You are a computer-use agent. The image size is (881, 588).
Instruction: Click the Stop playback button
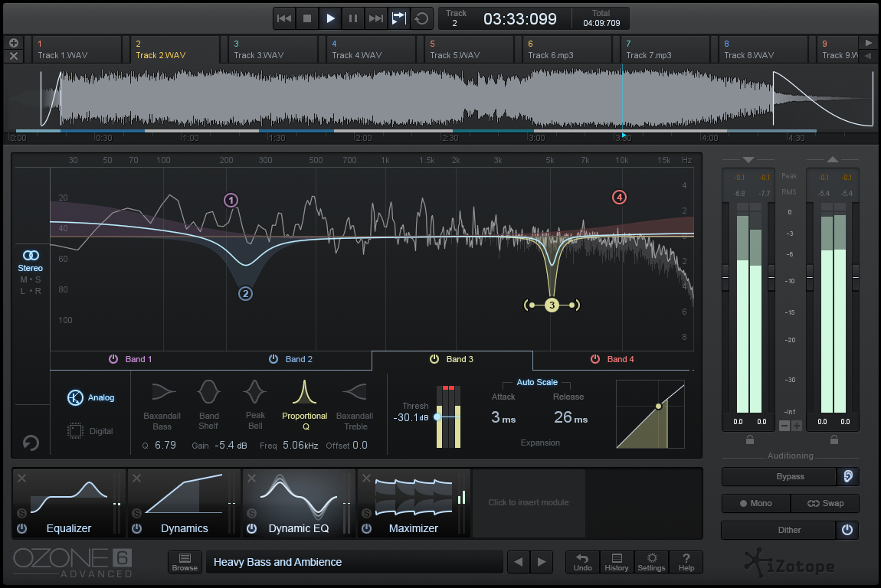tap(307, 18)
